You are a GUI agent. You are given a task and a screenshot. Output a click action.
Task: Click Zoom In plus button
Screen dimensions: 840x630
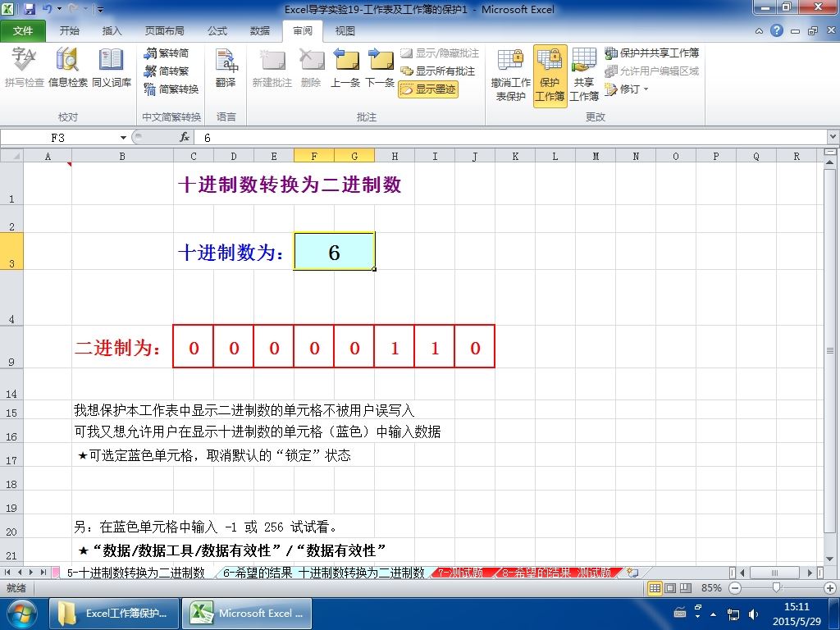tap(830, 588)
